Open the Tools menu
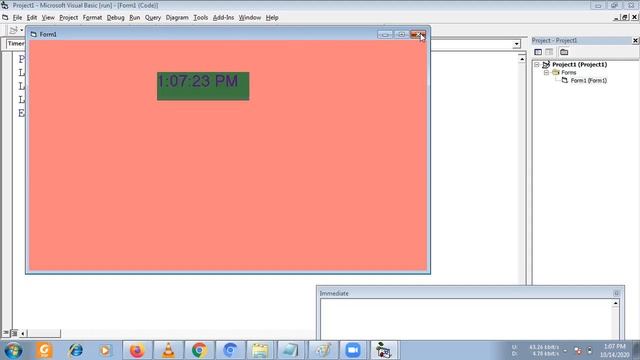 point(201,18)
